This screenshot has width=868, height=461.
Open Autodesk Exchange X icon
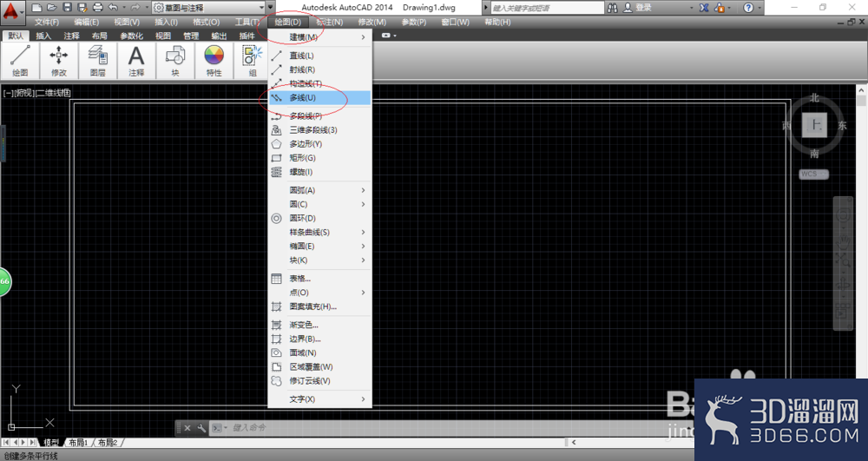tap(704, 8)
